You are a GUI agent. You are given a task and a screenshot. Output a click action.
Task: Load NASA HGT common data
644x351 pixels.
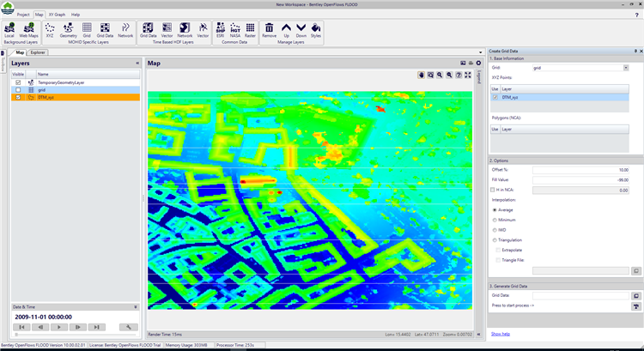[235, 30]
